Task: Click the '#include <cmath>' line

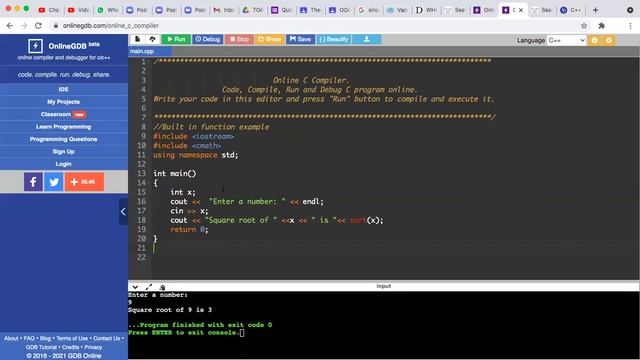Action: point(187,146)
